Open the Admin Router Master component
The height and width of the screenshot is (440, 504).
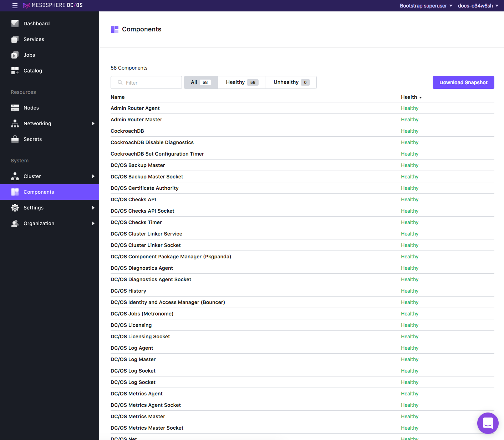(x=136, y=120)
